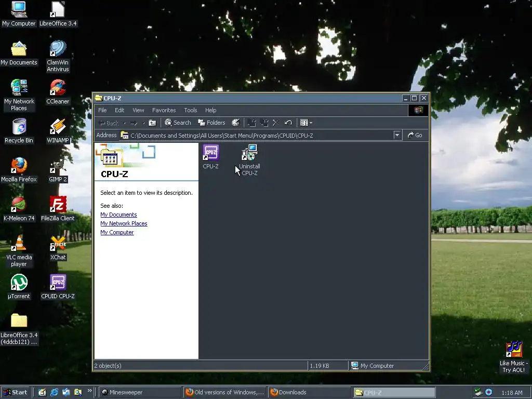Click the Go button next to address
Image resolution: width=532 pixels, height=399 pixels.
415,135
